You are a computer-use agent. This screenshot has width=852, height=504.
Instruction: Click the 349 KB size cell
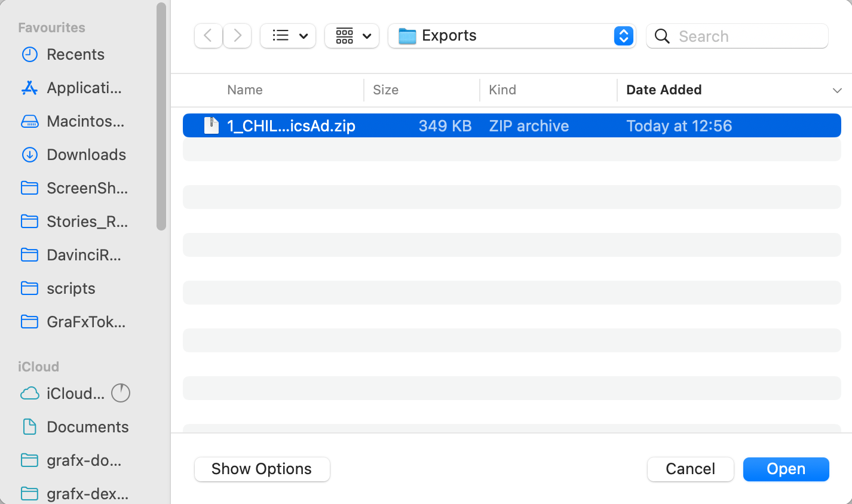pos(445,125)
